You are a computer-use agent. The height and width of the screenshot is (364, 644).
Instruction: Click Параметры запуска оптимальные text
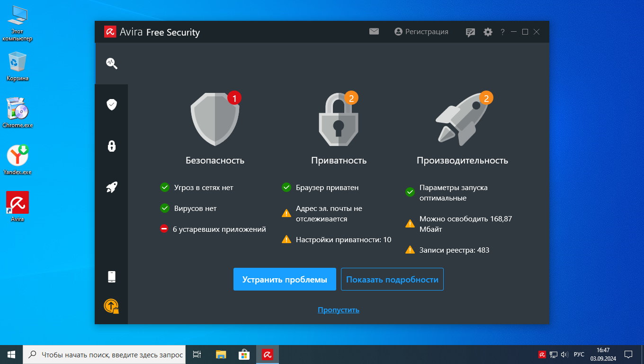454,192
